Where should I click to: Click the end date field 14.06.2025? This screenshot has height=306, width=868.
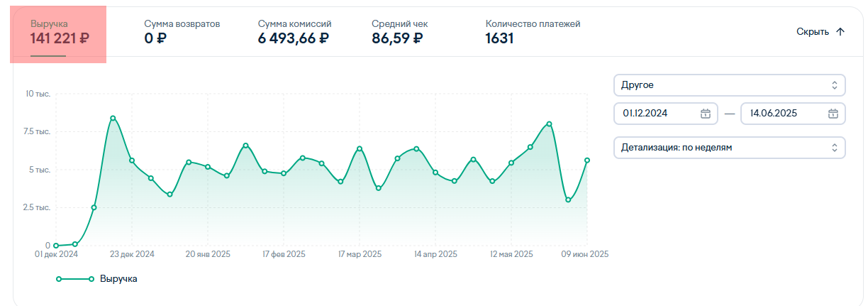pos(793,114)
